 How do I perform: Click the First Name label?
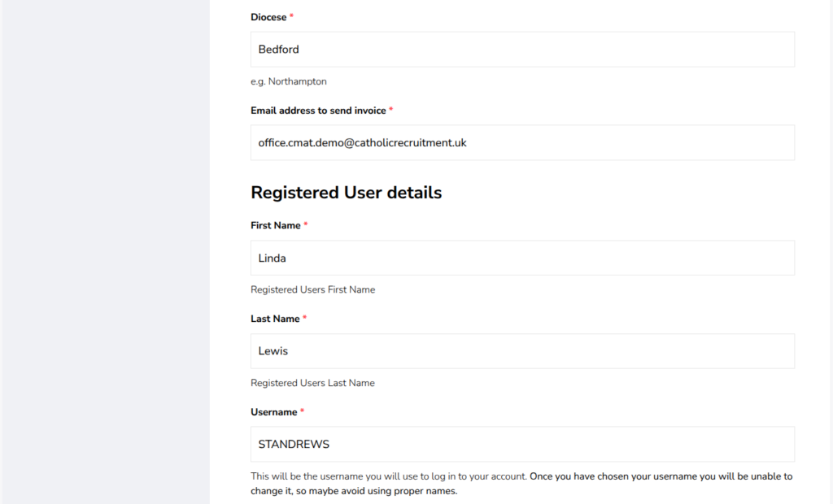pos(276,225)
